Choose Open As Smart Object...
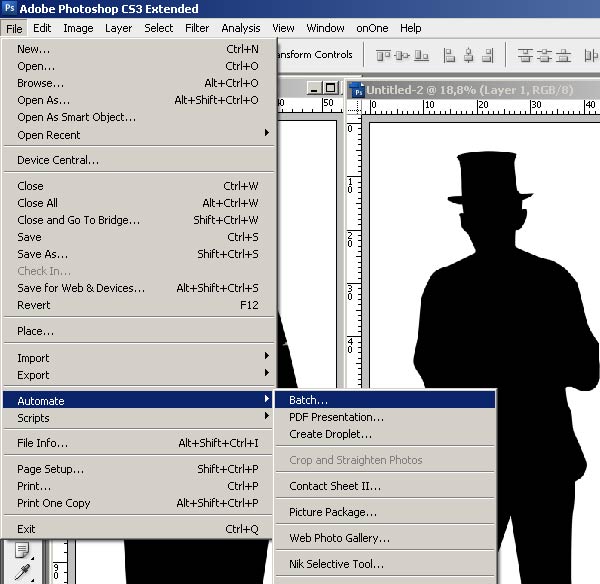Screen dimensions: 600x584 coord(139,117)
